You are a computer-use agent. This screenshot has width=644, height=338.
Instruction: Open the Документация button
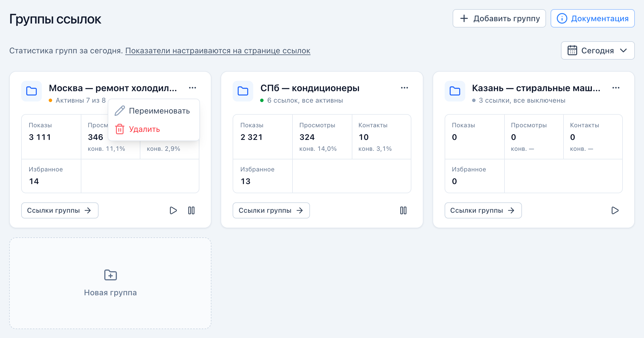[592, 19]
